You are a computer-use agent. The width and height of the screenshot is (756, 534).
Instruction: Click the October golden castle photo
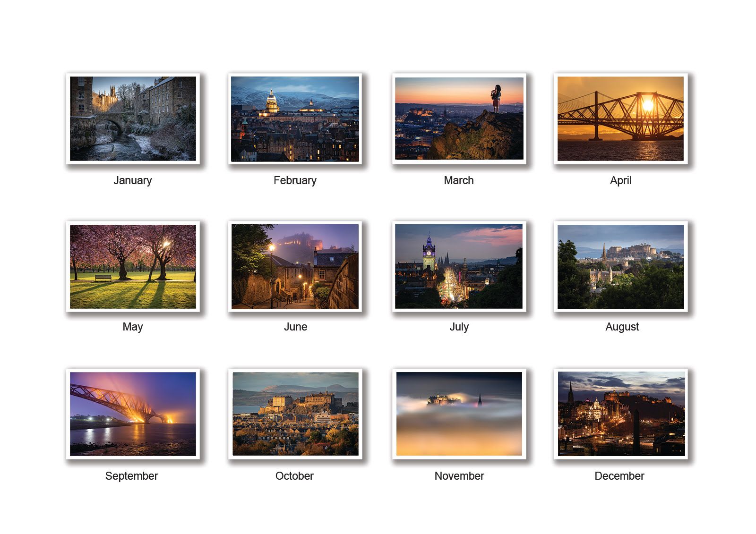click(295, 414)
